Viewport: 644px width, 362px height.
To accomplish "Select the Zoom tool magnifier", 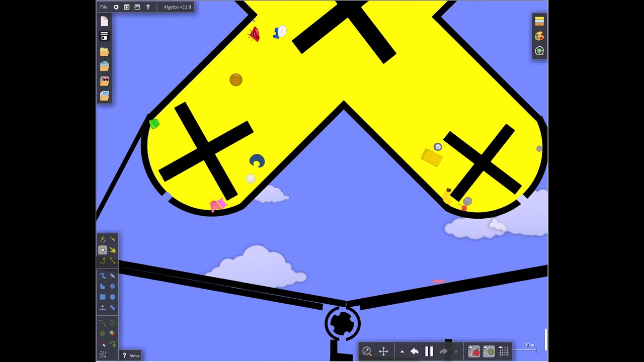I will tap(367, 351).
